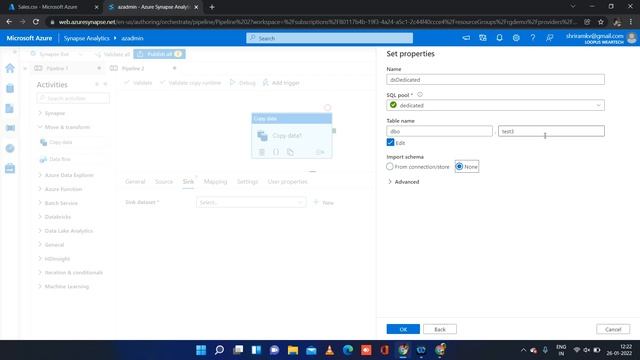The width and height of the screenshot is (640, 360).
Task: Expand the Azure Function group
Action: coord(60,189)
